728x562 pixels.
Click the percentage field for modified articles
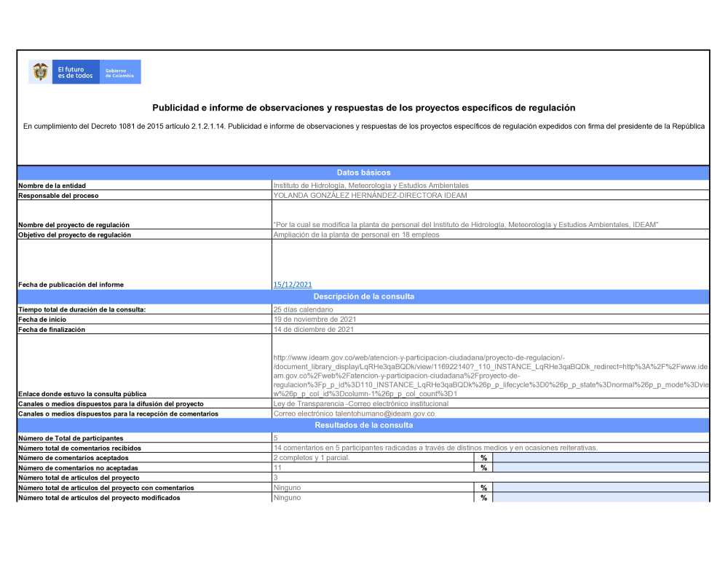[x=600, y=498]
